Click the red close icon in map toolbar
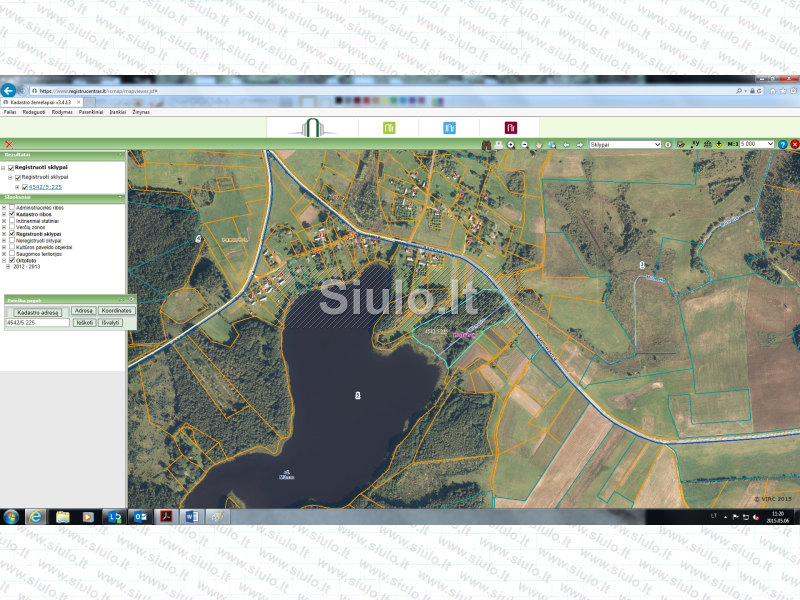Viewport: 800px width, 600px height. point(794,144)
